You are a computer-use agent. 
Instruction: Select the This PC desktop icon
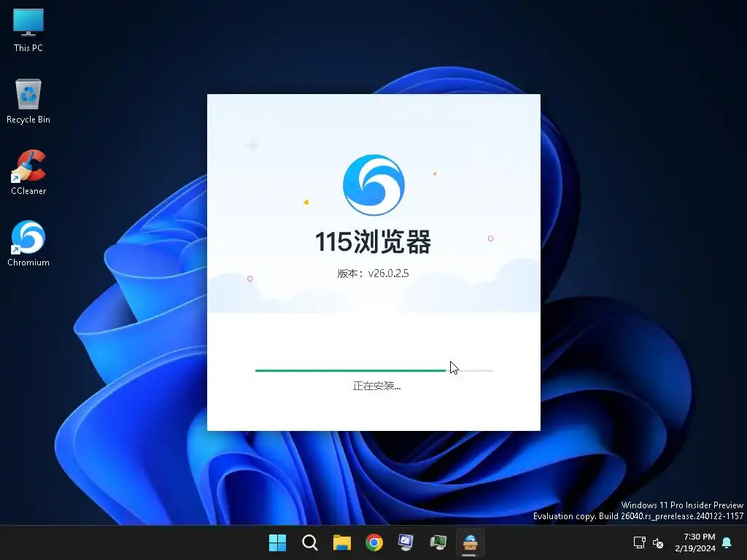point(28,30)
